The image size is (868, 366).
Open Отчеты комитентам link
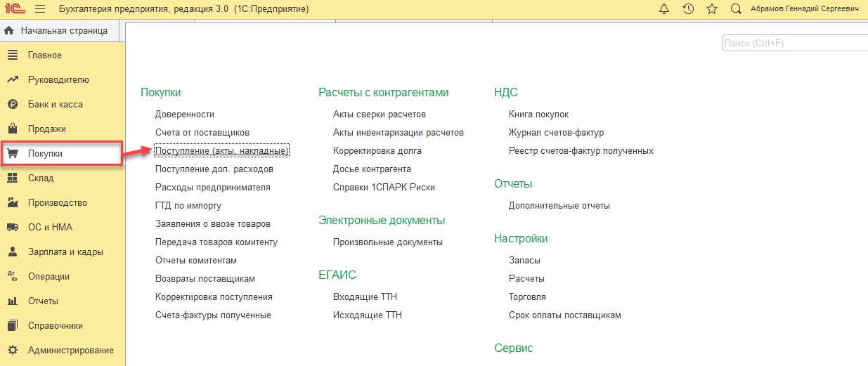(196, 260)
